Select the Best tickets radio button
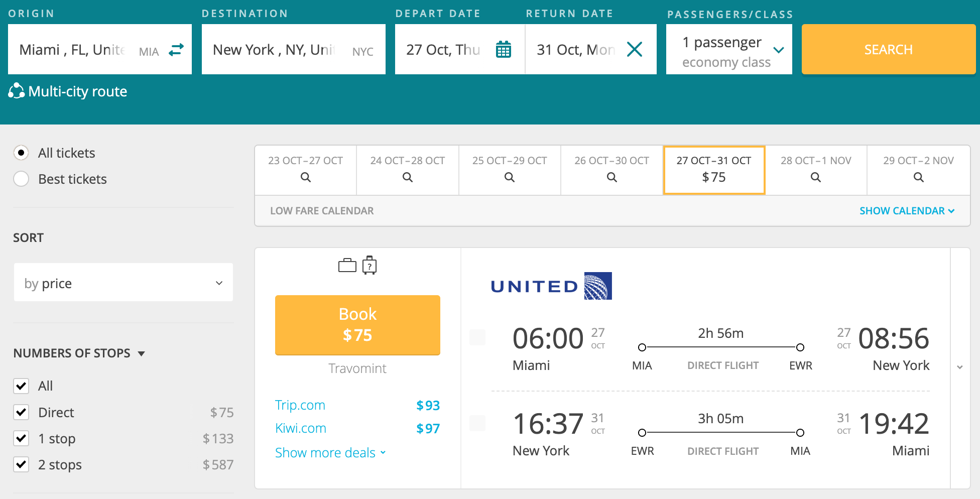This screenshot has width=980, height=499. coord(21,179)
